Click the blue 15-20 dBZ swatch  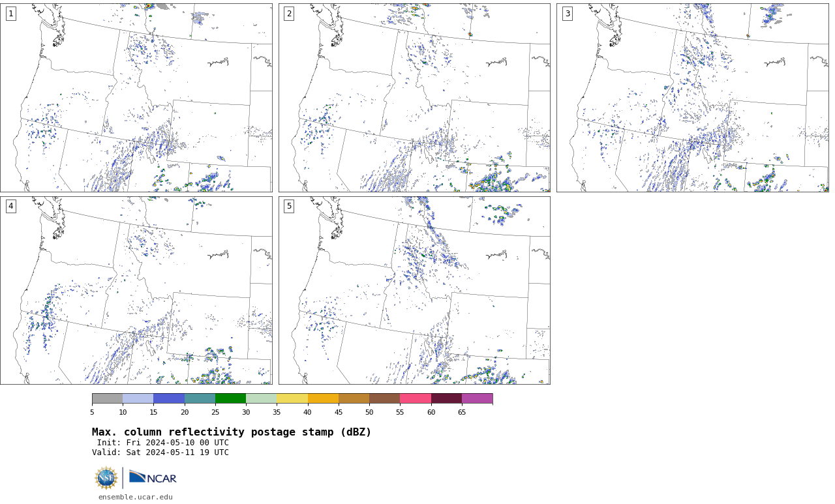169,398
